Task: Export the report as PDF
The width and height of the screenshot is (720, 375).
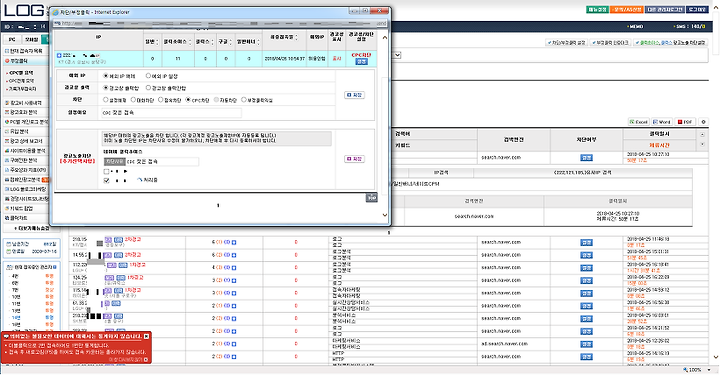Action: click(685, 122)
